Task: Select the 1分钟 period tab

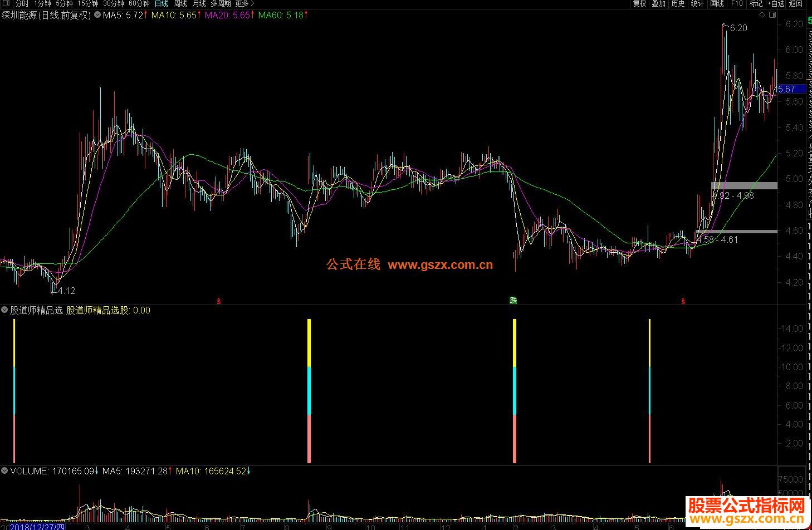Action: [x=42, y=3]
